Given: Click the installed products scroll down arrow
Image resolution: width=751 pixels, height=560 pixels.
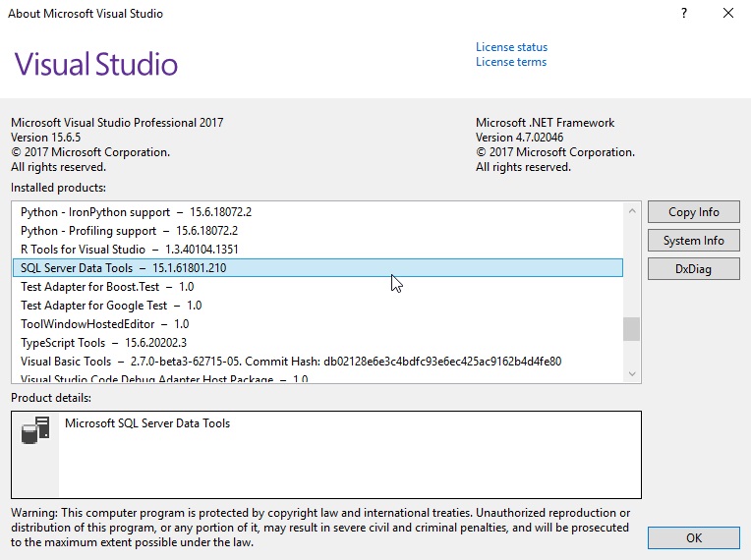Looking at the screenshot, I should [x=632, y=373].
